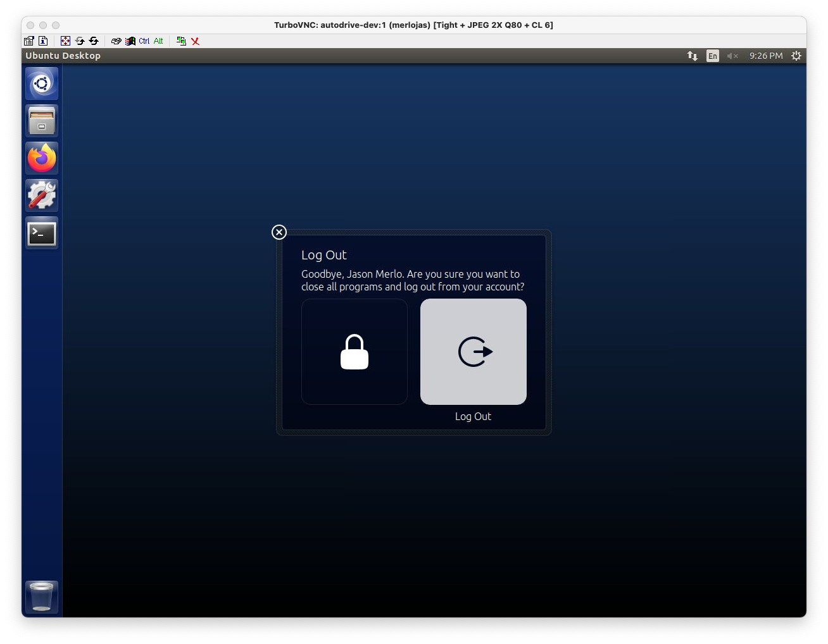Open System Settings gear-and-wrench icon
The image size is (828, 644).
(x=42, y=195)
